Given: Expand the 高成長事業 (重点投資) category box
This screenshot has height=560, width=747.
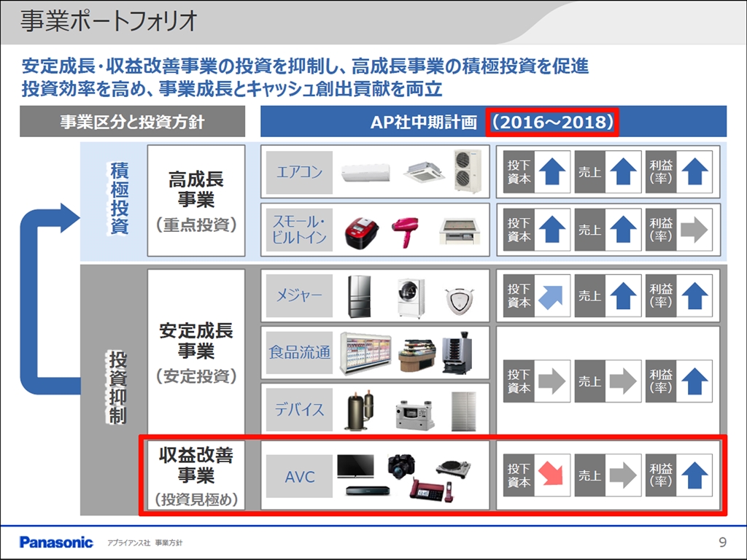Looking at the screenshot, I should pos(196,201).
